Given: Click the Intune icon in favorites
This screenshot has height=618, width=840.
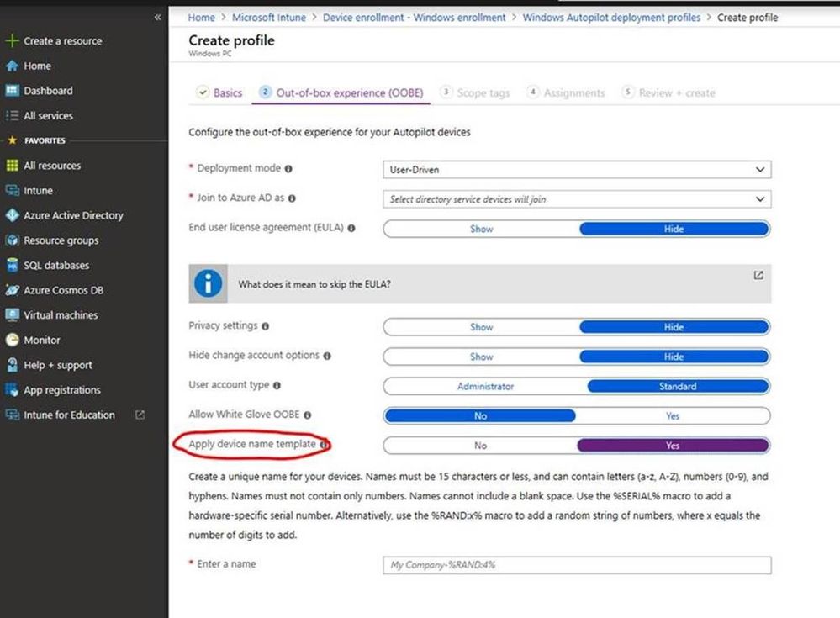Looking at the screenshot, I should (12, 190).
